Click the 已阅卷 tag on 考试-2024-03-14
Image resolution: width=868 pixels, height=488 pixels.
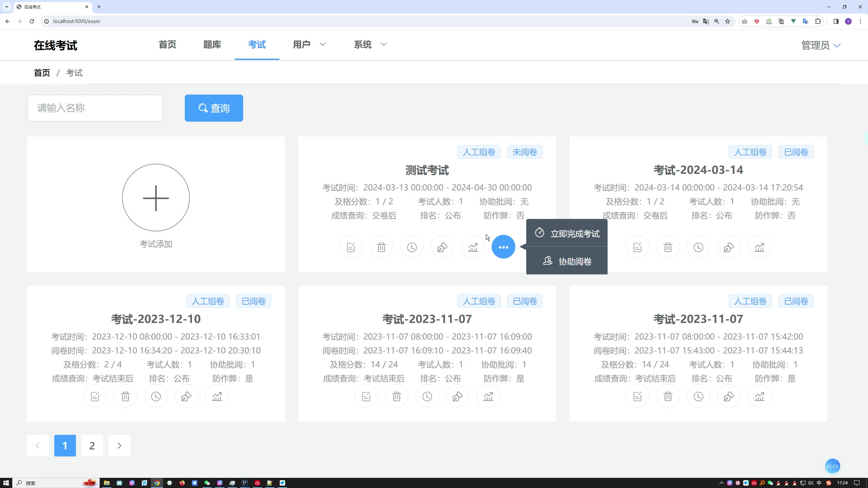click(x=796, y=152)
